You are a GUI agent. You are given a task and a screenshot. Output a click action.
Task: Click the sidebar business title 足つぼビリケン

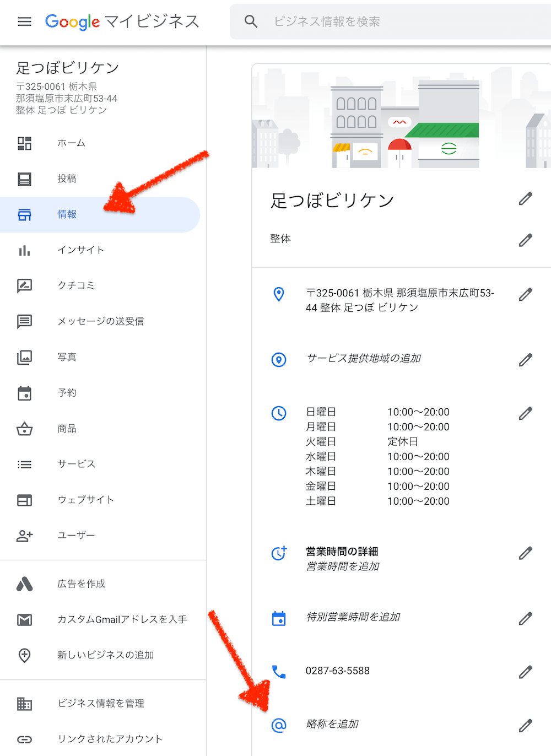(68, 68)
